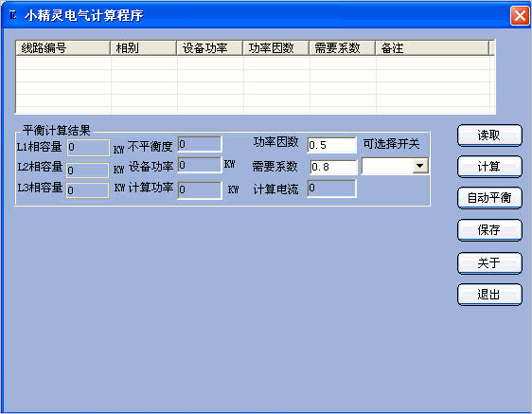Click the application icon in title bar
532x414 pixels.
[13, 15]
